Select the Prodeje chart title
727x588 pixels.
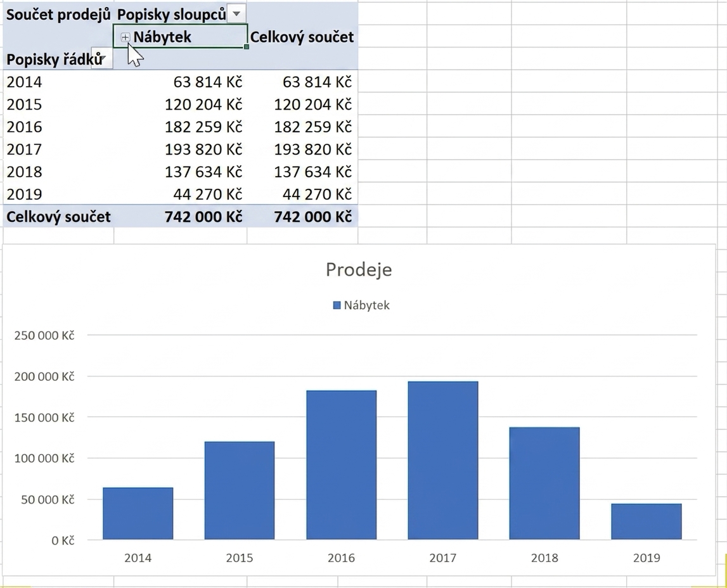click(359, 269)
